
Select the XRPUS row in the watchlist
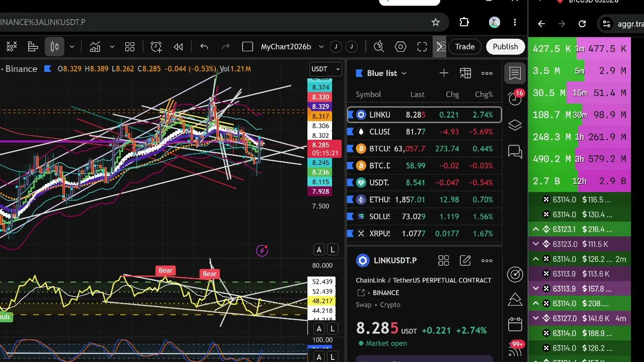coord(425,233)
